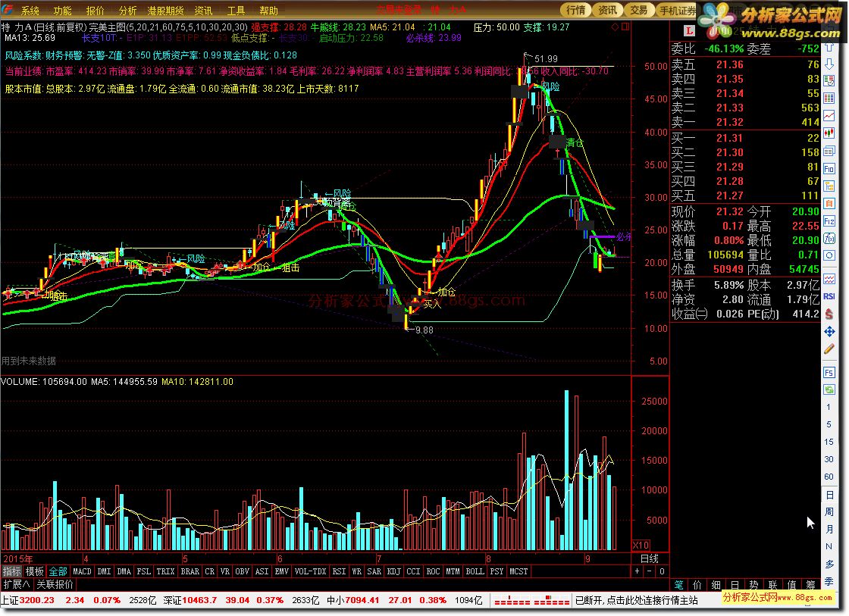Click the green refresh icon
Screen dimensions: 849x616
(x=829, y=389)
